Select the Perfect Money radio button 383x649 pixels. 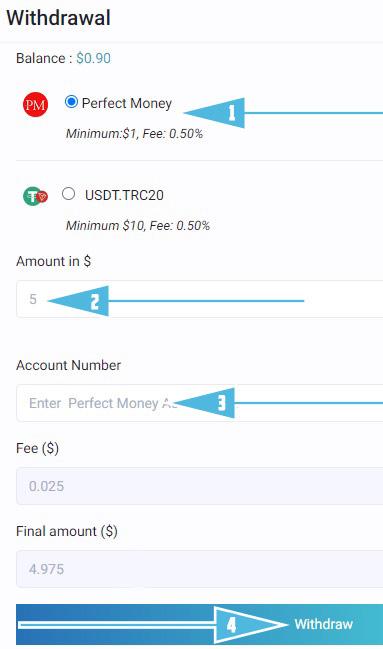(x=71, y=102)
